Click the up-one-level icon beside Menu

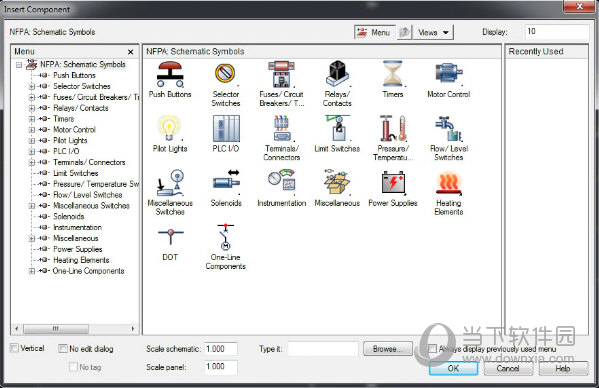point(404,32)
